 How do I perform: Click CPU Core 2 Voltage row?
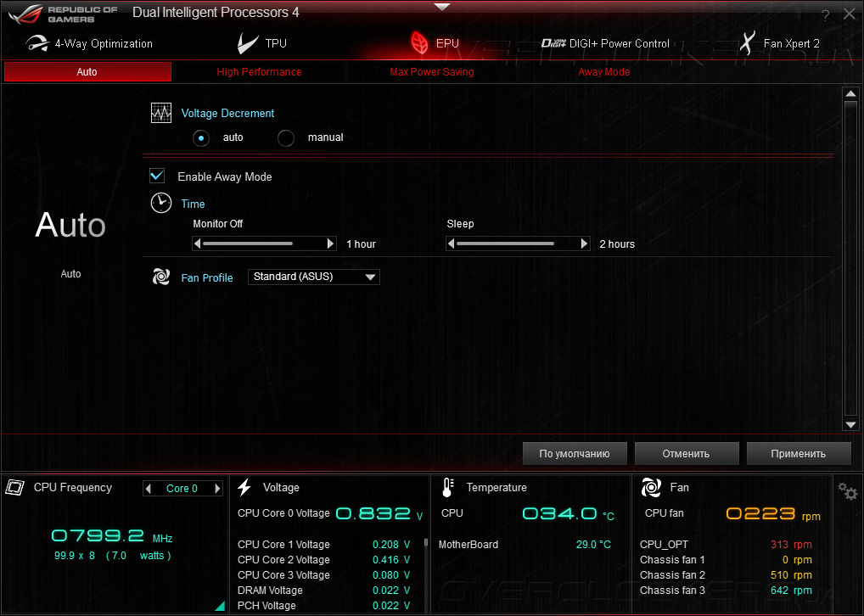point(324,560)
